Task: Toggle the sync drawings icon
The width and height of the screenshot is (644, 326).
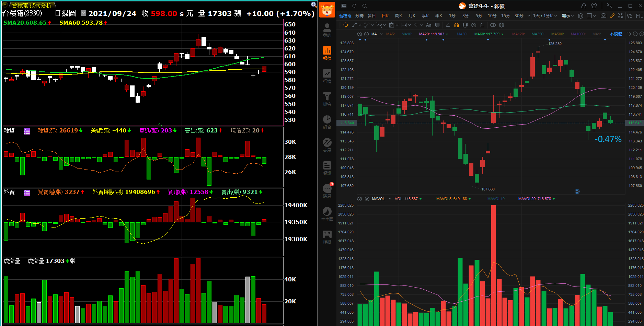Action: pyautogui.click(x=465, y=25)
